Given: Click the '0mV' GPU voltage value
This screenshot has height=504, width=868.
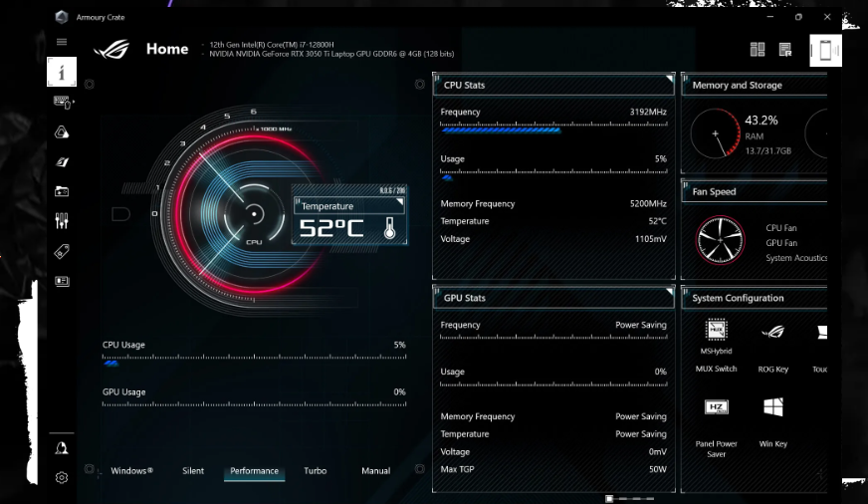Looking at the screenshot, I should click(x=658, y=451).
